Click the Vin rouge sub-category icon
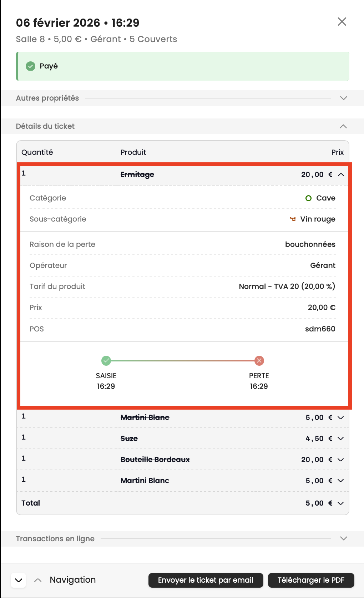Screen dimensions: 364x598 (x=293, y=219)
